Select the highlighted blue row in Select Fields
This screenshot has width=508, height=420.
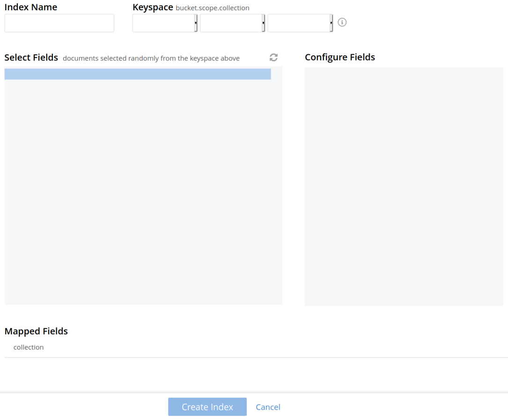point(138,74)
